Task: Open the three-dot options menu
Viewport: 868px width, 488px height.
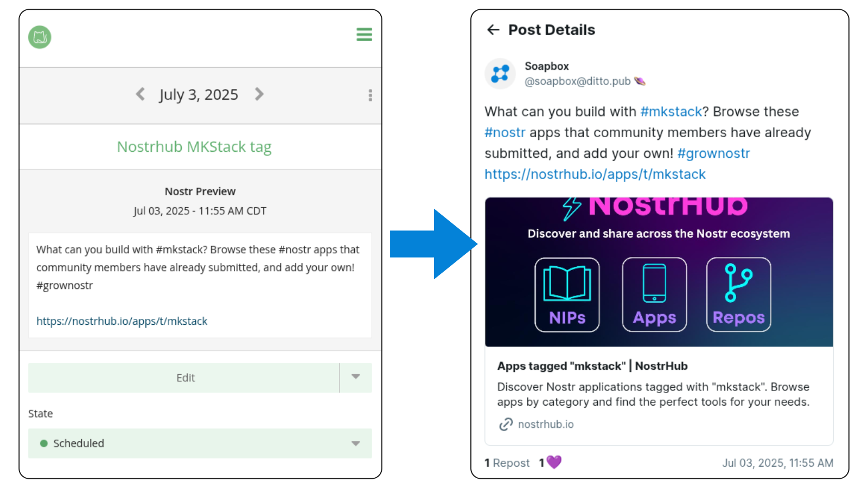Action: pos(370,95)
